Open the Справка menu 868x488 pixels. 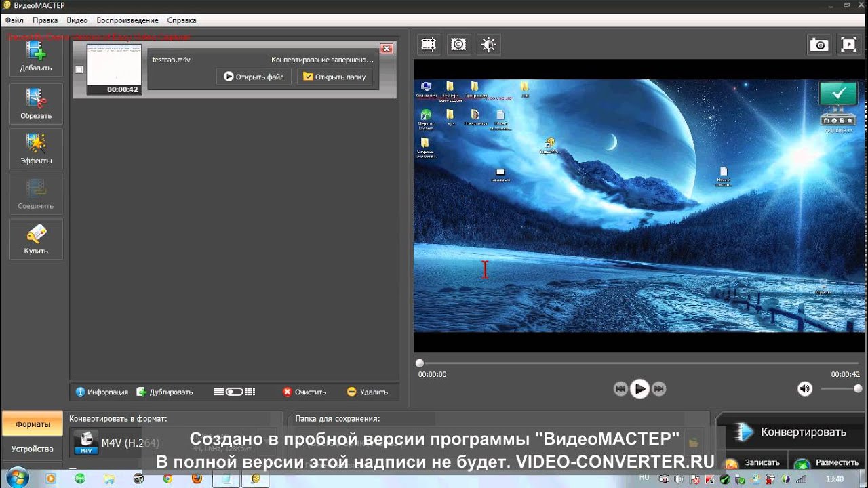(x=182, y=20)
